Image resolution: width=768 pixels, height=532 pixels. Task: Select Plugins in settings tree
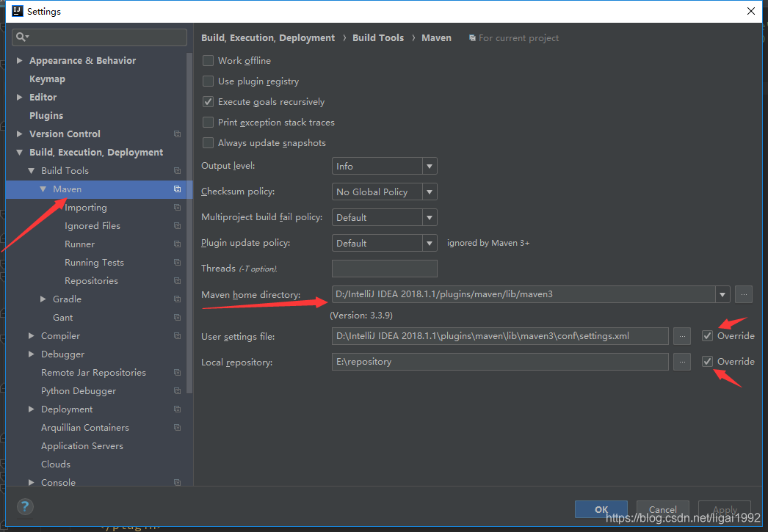point(46,115)
